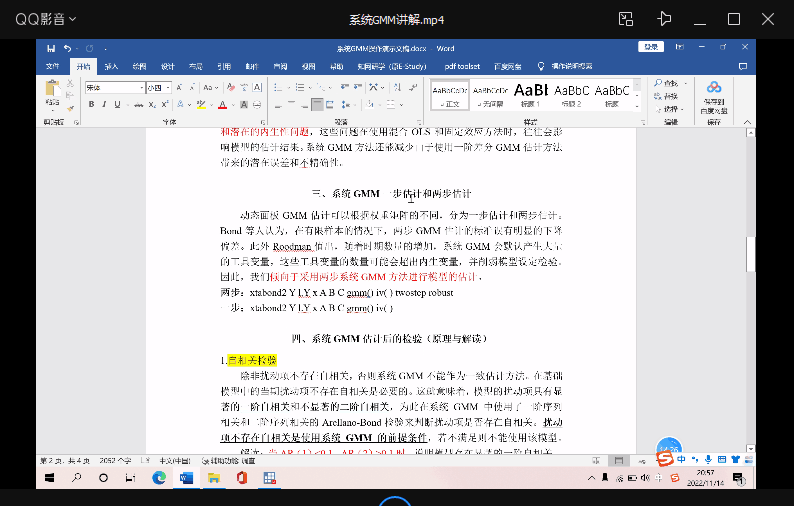794x506 pixels.
Task: Click the Paste clipboard icon
Action: 52,89
